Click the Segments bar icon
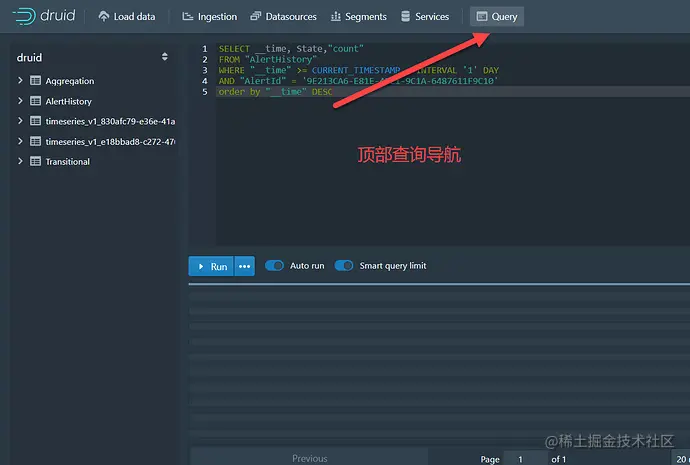This screenshot has height=465, width=690. (336, 16)
